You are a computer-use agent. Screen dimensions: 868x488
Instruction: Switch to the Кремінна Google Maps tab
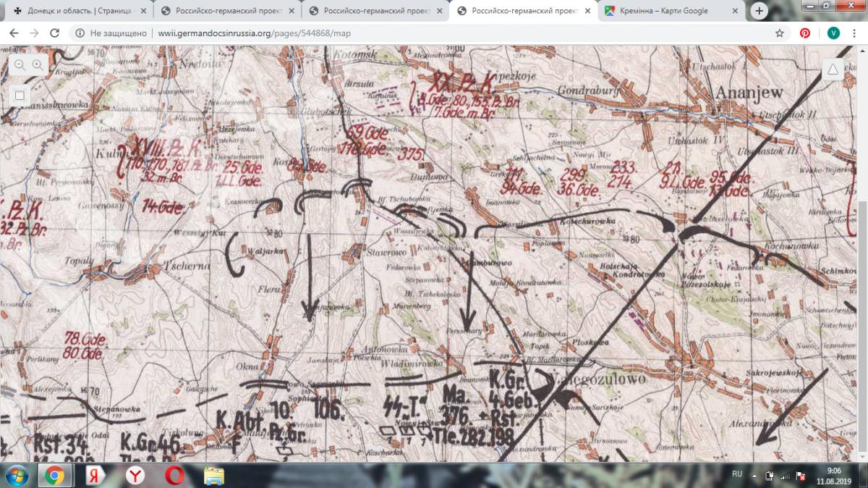665,11
